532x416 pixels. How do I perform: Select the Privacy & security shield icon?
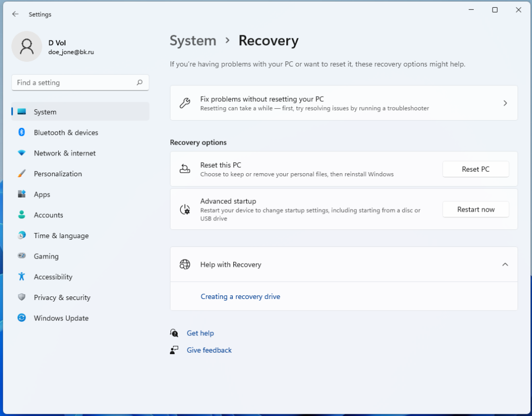tap(22, 297)
